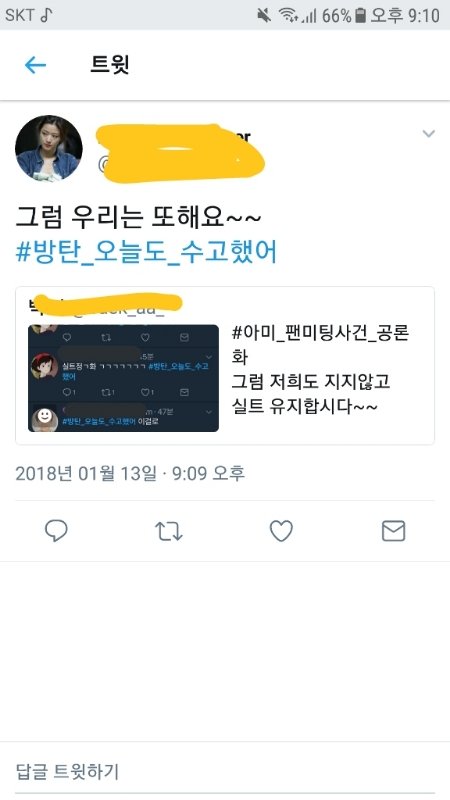Open the quoted tweet screenshot image
This screenshot has width=450, height=800.
[123, 378]
